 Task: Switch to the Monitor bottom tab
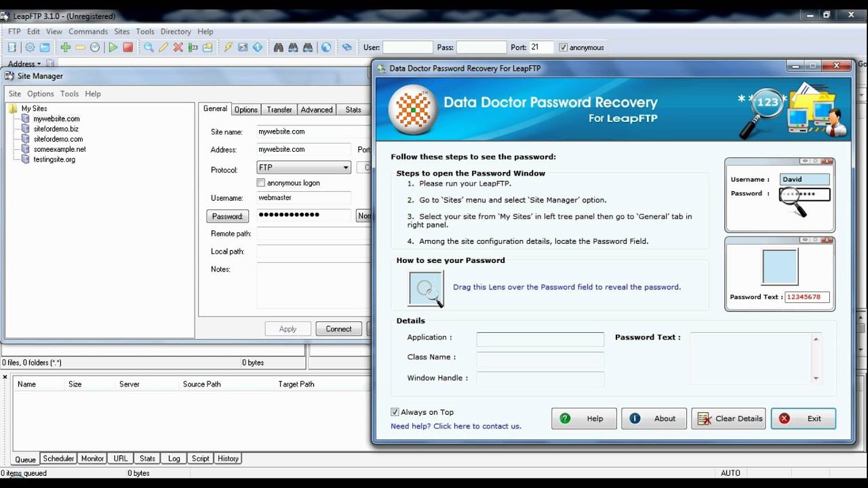pos(92,459)
